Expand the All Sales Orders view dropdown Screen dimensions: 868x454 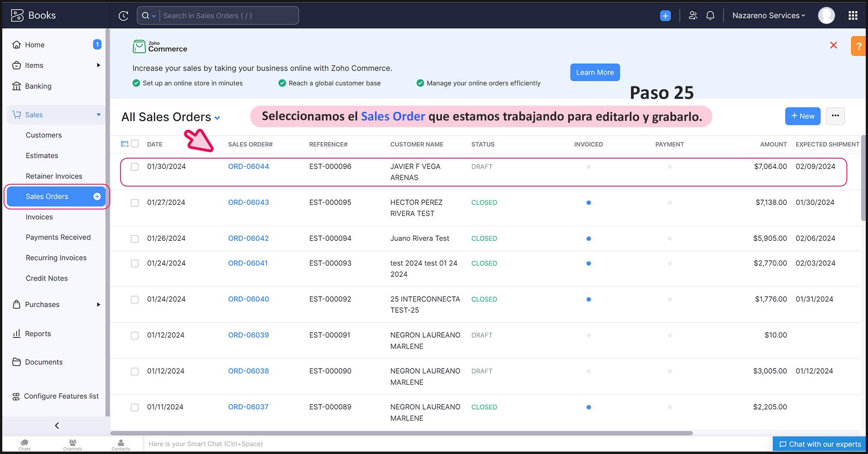click(x=217, y=118)
